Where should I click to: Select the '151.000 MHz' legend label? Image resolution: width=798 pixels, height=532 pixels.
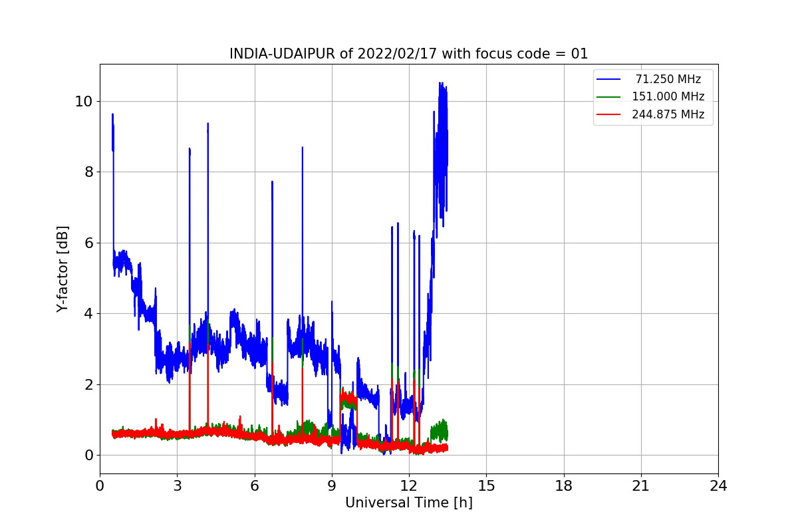(668, 97)
